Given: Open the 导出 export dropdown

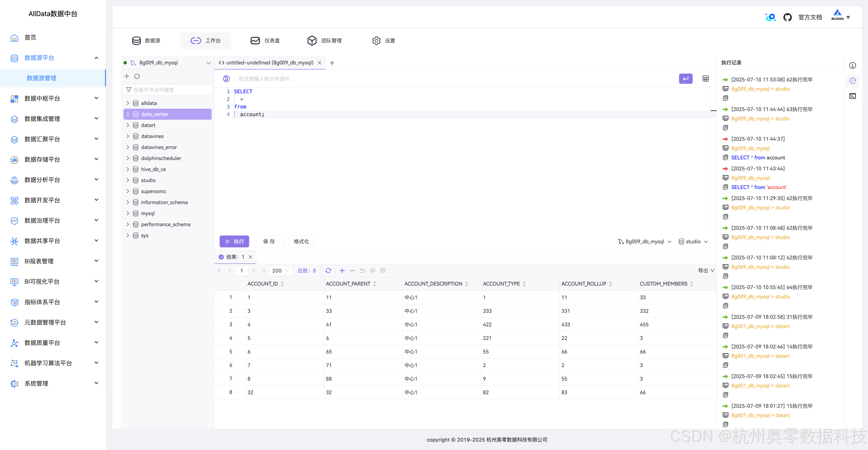Looking at the screenshot, I should (706, 270).
